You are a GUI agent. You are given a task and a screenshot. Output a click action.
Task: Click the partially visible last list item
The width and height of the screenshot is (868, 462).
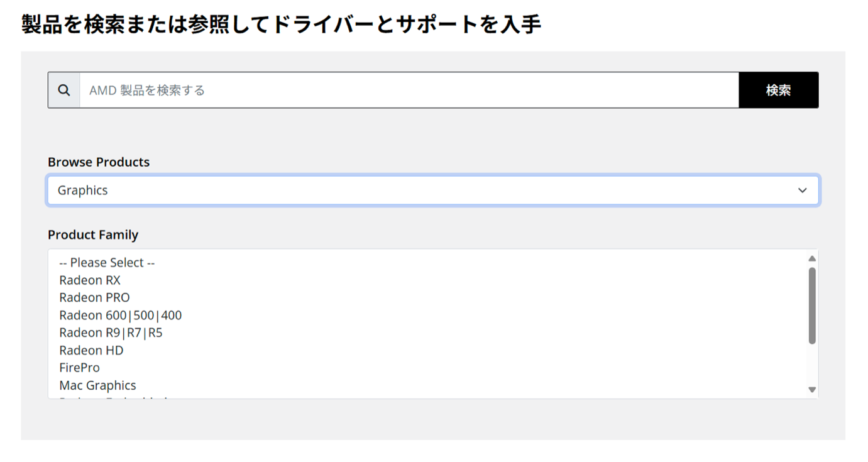click(113, 397)
